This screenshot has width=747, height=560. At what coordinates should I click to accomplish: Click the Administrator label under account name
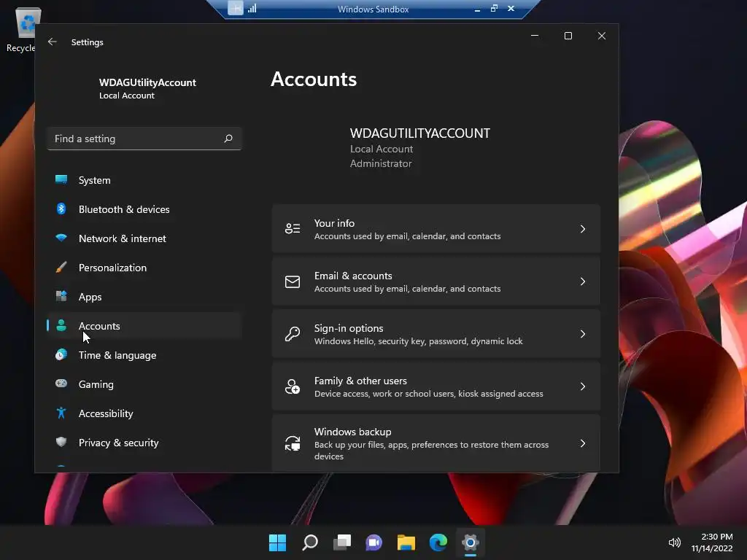[x=381, y=163]
